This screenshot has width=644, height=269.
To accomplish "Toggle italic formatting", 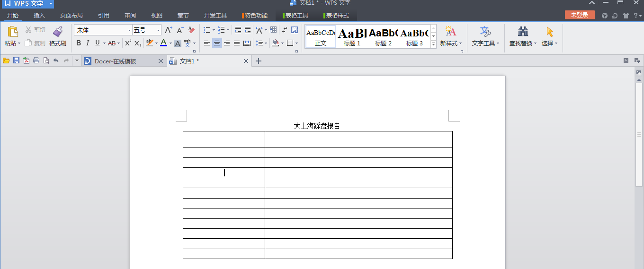I will (x=88, y=43).
